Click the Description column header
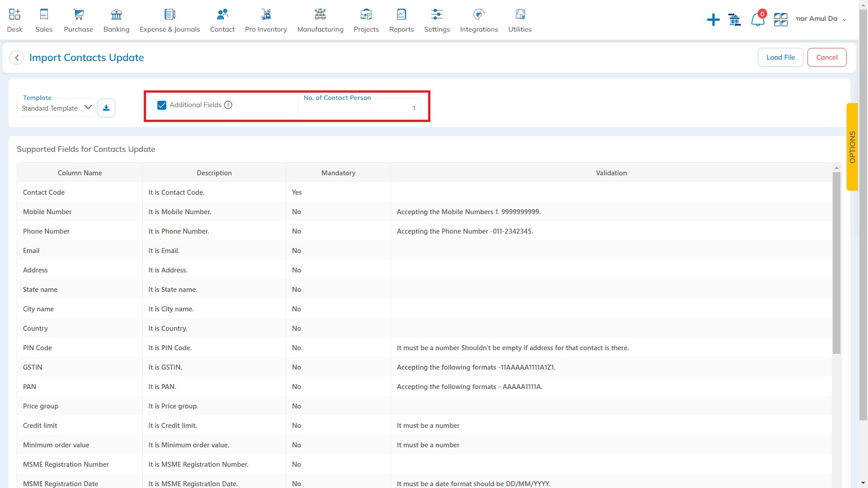 point(214,173)
